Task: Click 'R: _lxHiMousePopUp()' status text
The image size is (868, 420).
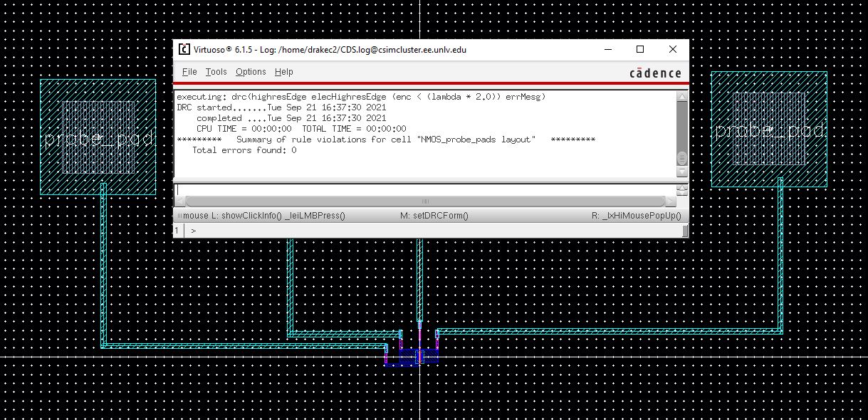Action: pyautogui.click(x=636, y=216)
